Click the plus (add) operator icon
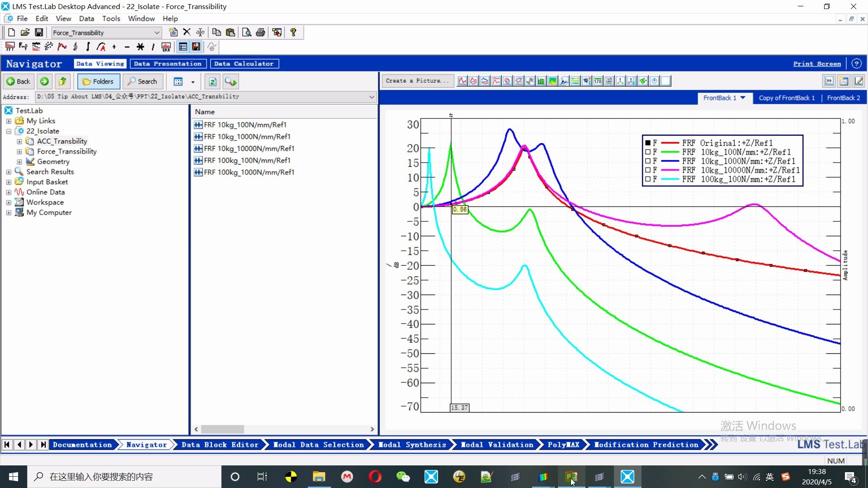 [x=114, y=47]
